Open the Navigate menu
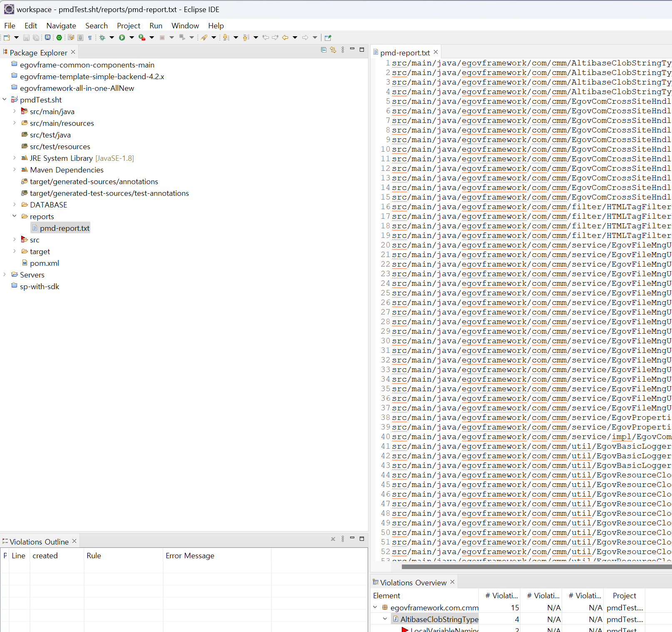The height and width of the screenshot is (632, 672). (x=61, y=25)
